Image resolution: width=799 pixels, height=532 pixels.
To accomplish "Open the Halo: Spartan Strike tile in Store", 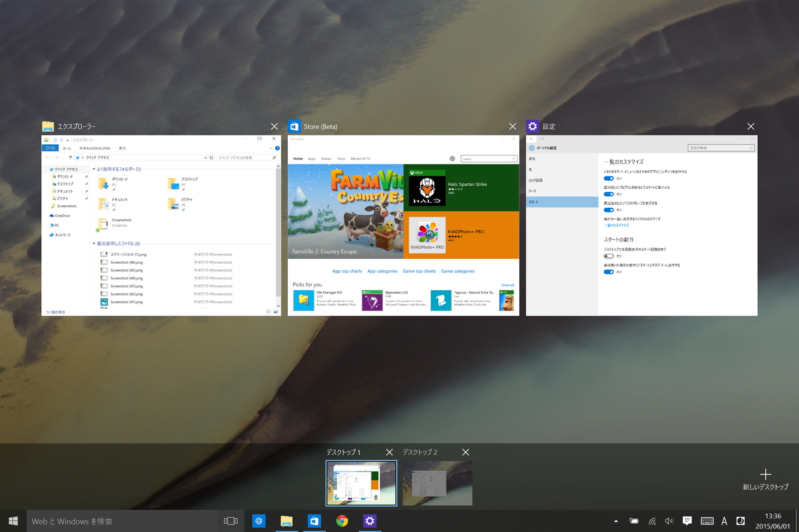I will pyautogui.click(x=461, y=188).
